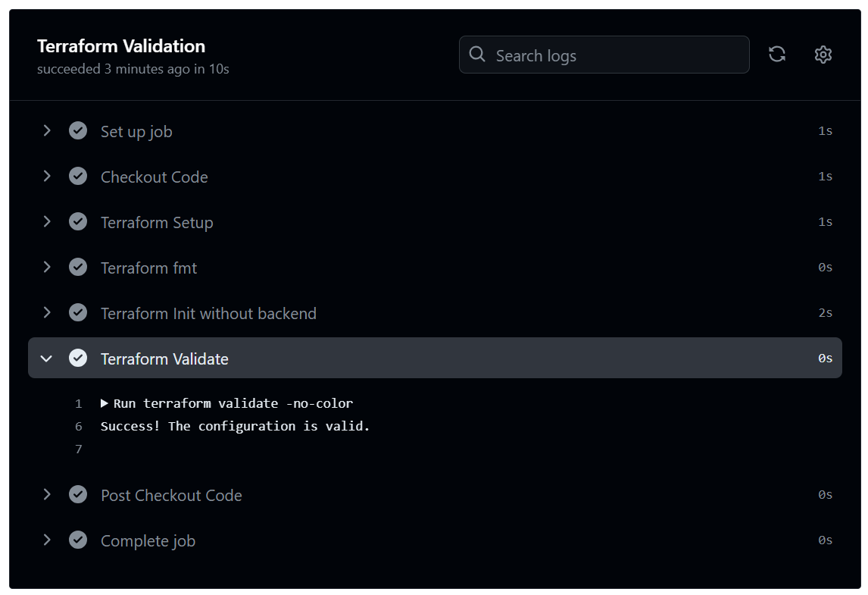The image size is (868, 595).
Task: Open the Complete job step label
Action: pyautogui.click(x=148, y=541)
